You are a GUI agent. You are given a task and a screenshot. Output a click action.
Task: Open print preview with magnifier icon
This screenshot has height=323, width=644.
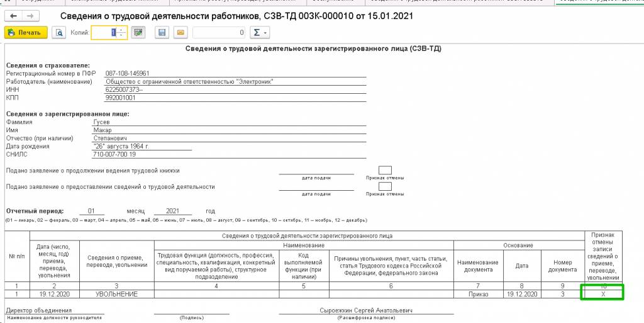pos(58,33)
